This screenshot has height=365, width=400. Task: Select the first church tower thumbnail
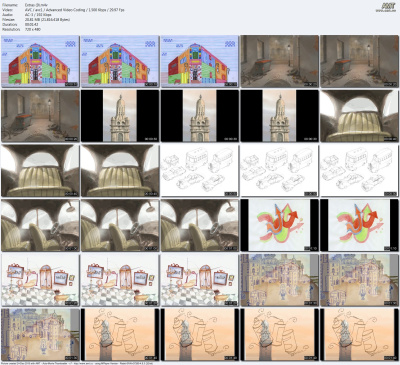(120, 116)
